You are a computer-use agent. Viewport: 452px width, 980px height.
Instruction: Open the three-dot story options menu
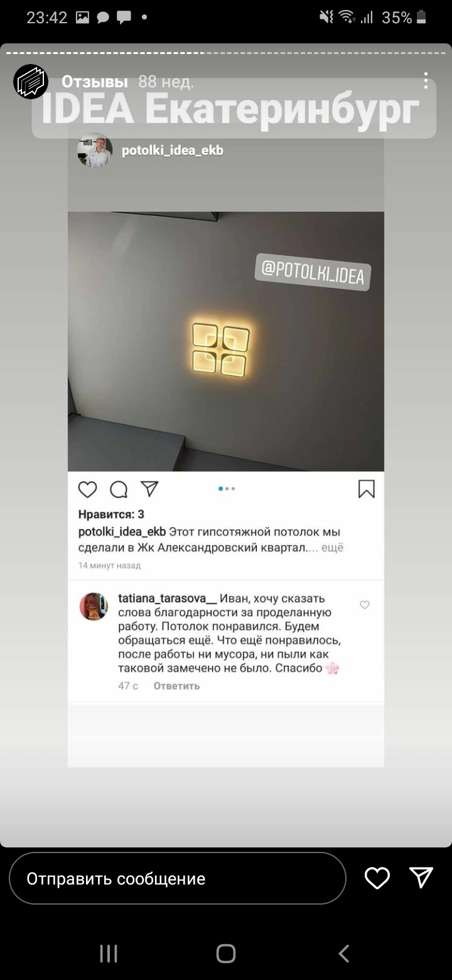[x=426, y=80]
